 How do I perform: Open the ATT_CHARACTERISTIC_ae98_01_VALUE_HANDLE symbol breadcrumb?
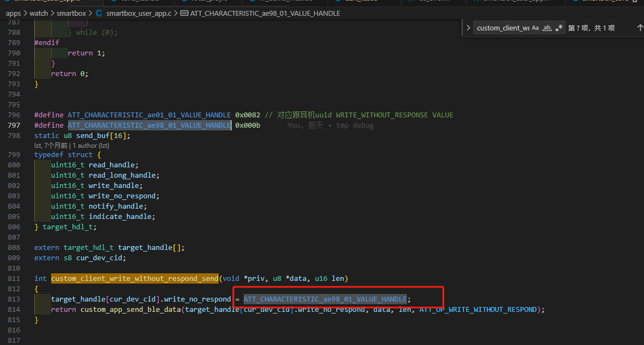(265, 13)
